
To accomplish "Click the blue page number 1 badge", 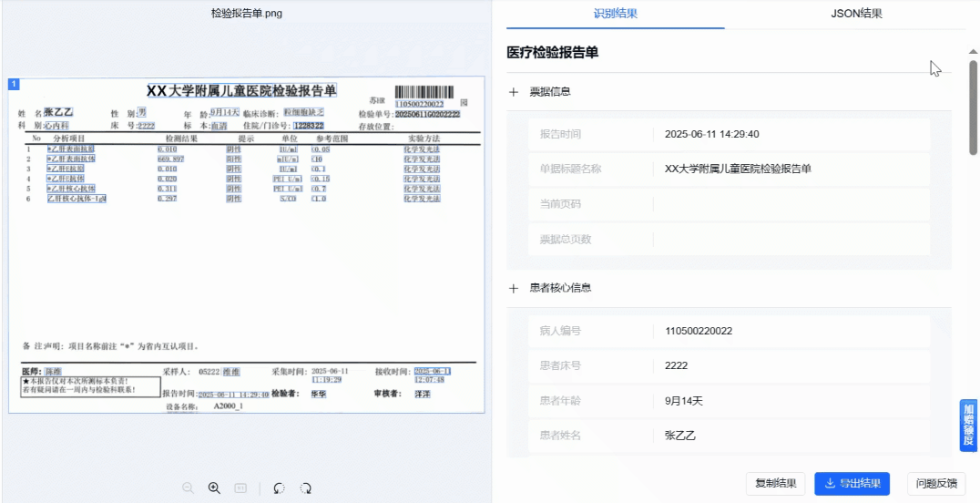I will [14, 83].
